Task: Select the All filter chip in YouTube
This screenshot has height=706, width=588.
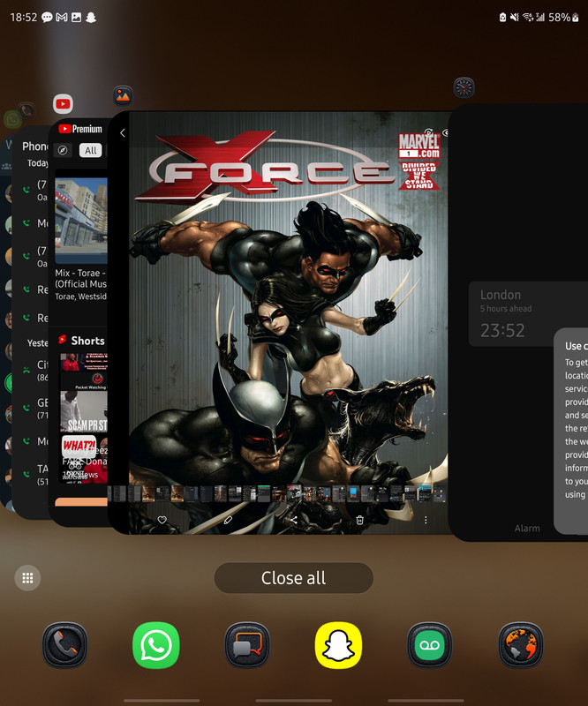Action: [91, 150]
